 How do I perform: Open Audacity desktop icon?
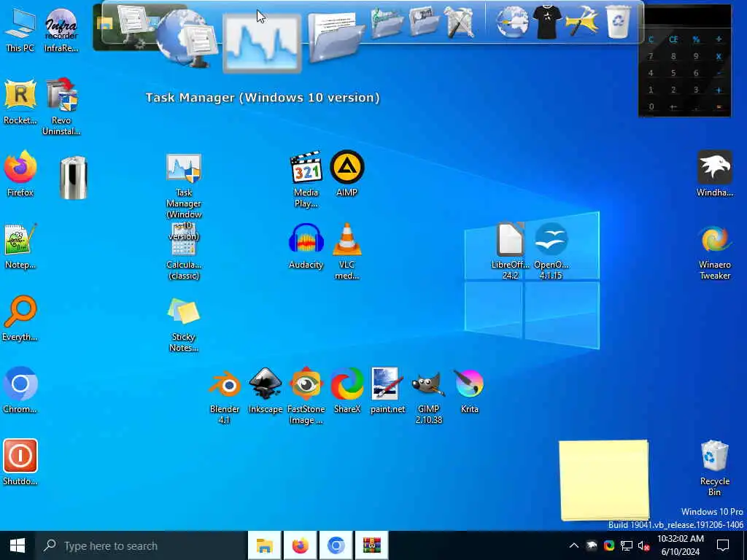[306, 246]
